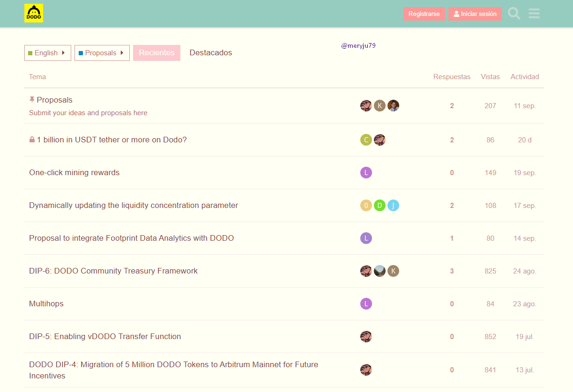573x392 pixels.
Task: Click activity date 13 jul.
Action: (x=525, y=370)
